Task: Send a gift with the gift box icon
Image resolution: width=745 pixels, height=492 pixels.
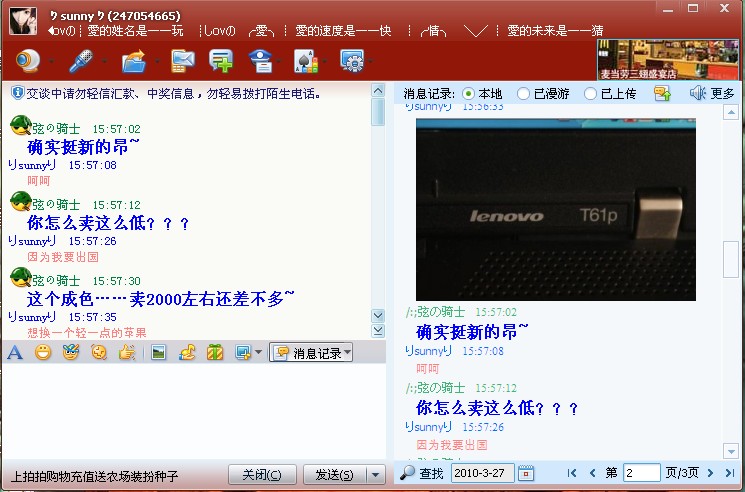Action: point(215,352)
